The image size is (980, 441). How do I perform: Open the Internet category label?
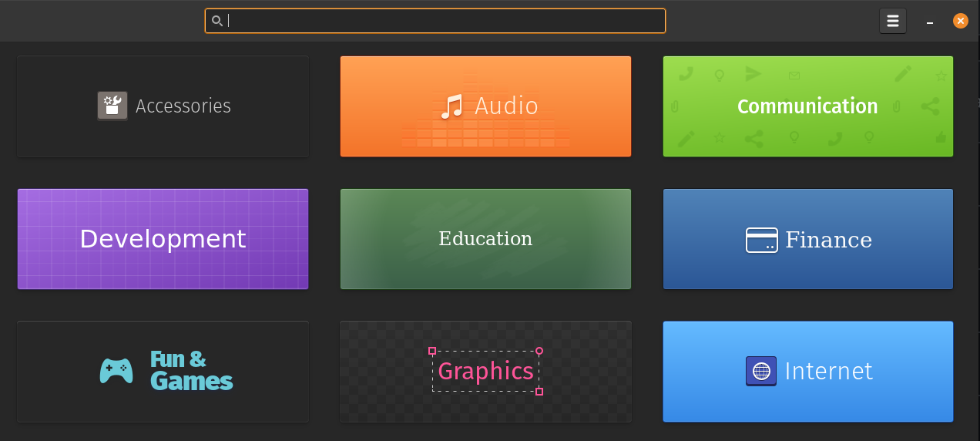point(828,372)
